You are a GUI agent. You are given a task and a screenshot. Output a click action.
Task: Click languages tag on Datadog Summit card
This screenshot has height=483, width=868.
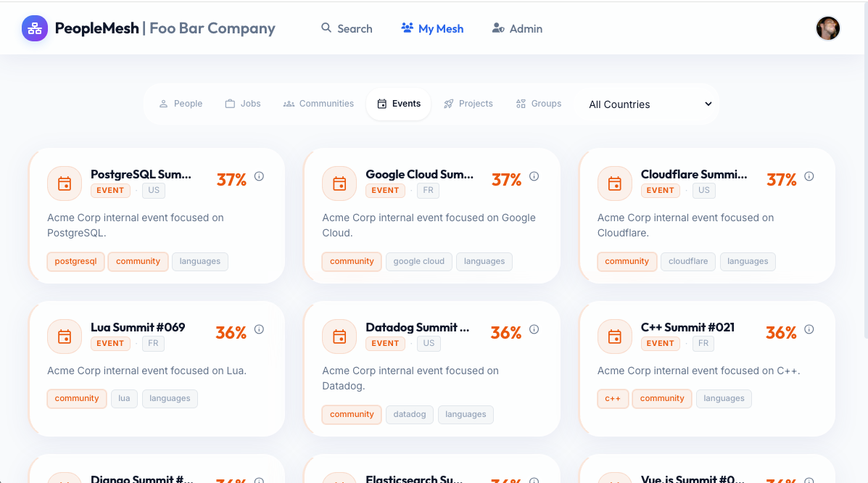[466, 414]
